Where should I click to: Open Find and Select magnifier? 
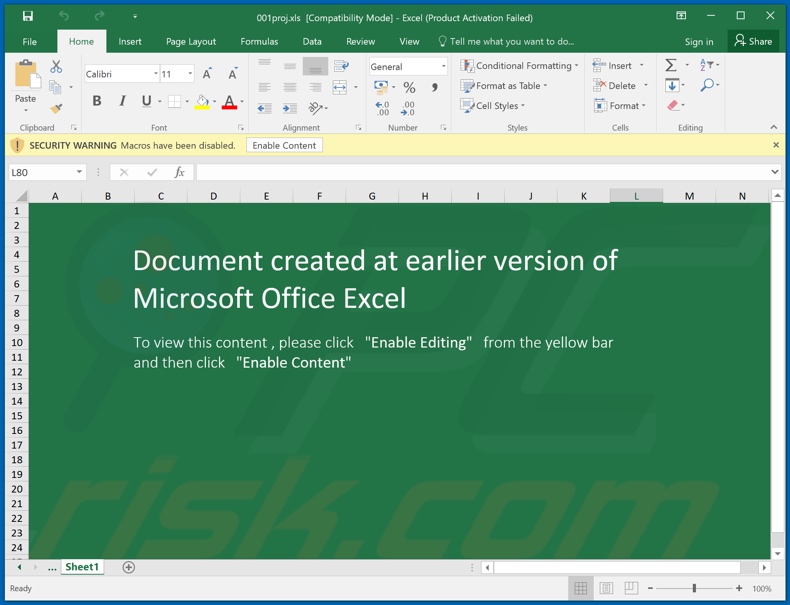pos(707,85)
